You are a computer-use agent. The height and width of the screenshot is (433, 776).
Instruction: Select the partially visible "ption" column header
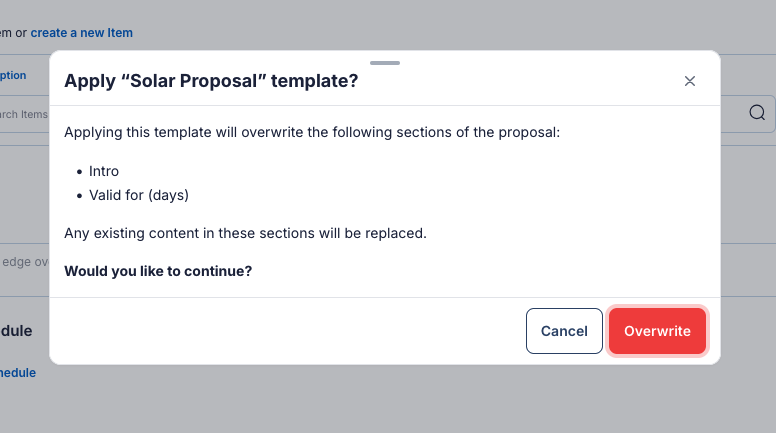pos(13,75)
